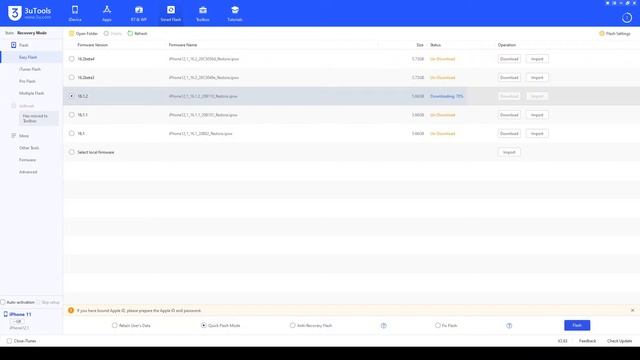The width and height of the screenshot is (640, 360).
Task: Click the help icon after Anti-Recovery Flash
Action: point(384,326)
